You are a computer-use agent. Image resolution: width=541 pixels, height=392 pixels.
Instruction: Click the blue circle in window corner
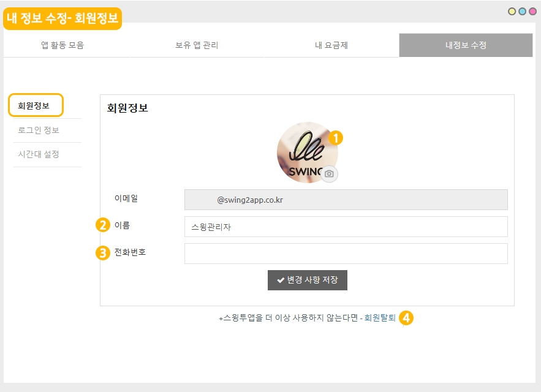[x=522, y=11]
